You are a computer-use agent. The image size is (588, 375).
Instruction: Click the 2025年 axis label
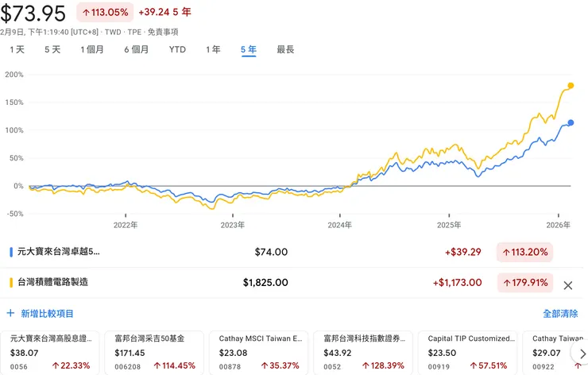449,225
